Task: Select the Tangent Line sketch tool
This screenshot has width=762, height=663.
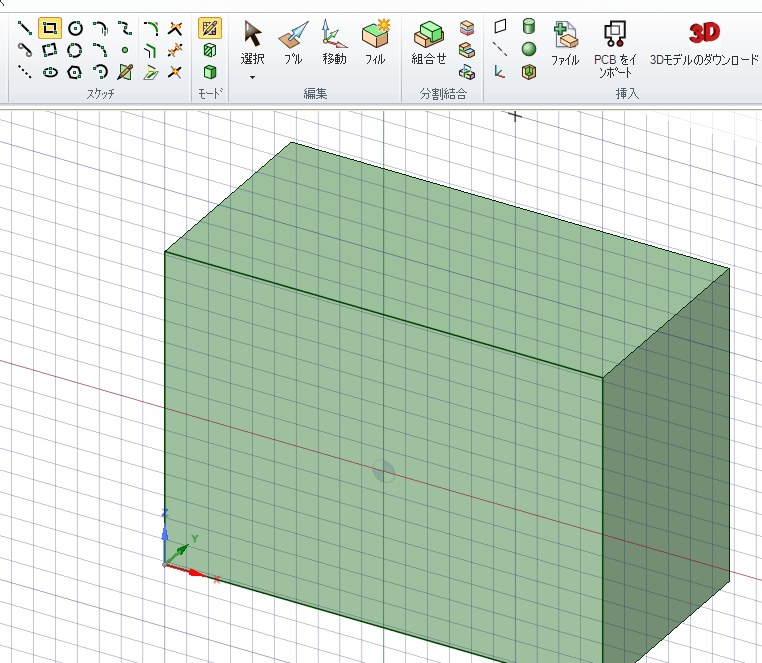Action: coord(24,50)
